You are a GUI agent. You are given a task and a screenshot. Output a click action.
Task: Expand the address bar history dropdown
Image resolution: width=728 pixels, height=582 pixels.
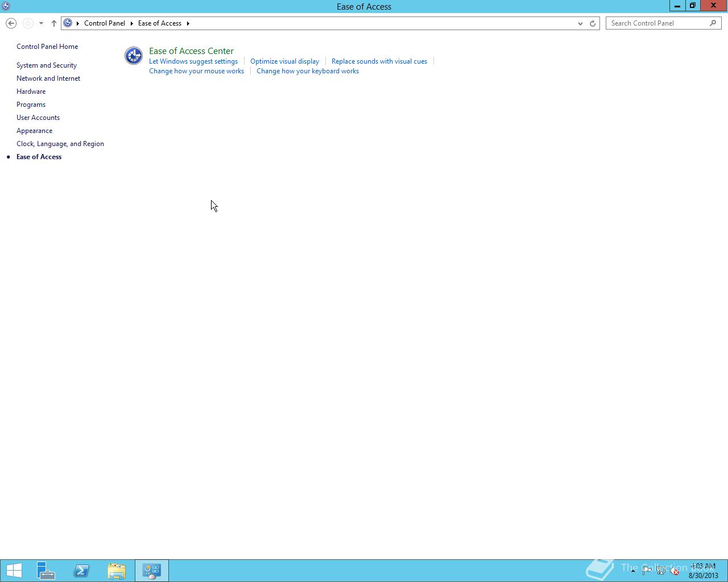[580, 23]
